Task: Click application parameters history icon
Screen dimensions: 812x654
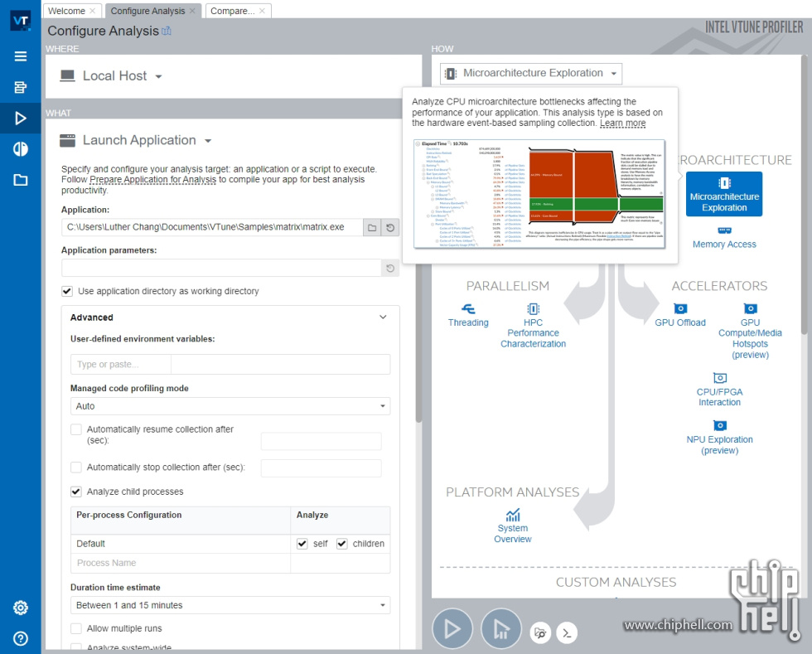Action: pos(390,268)
